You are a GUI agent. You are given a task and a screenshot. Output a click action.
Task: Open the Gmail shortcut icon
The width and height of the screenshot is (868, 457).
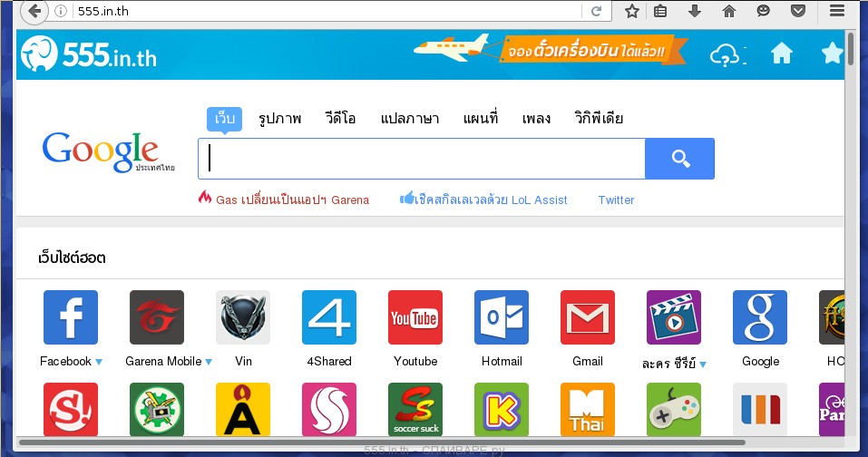tap(587, 317)
